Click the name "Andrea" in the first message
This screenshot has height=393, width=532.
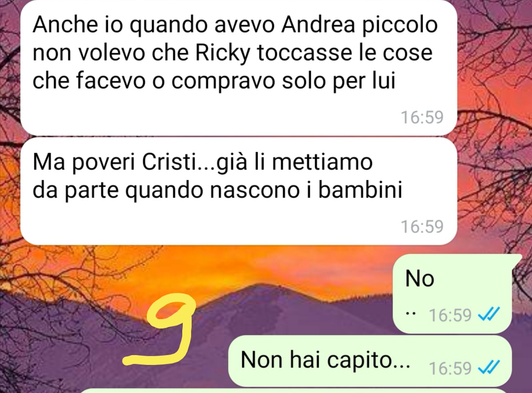318,25
